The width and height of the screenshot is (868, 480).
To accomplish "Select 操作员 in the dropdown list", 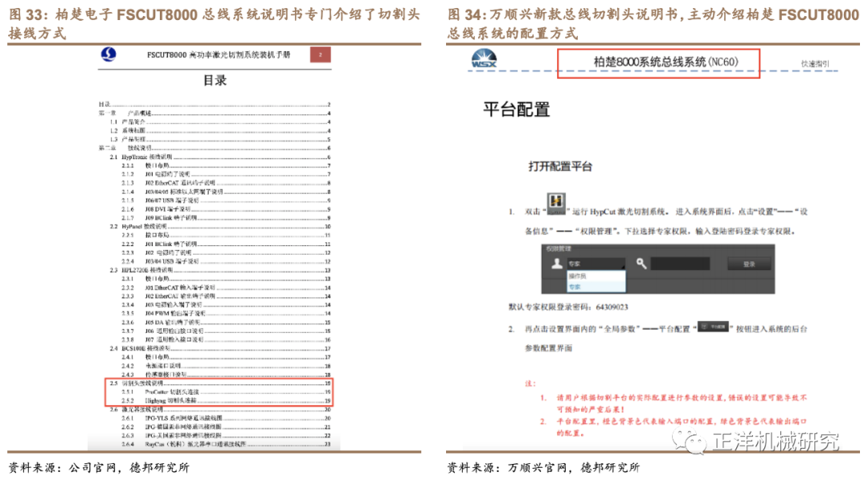I will tap(596, 276).
